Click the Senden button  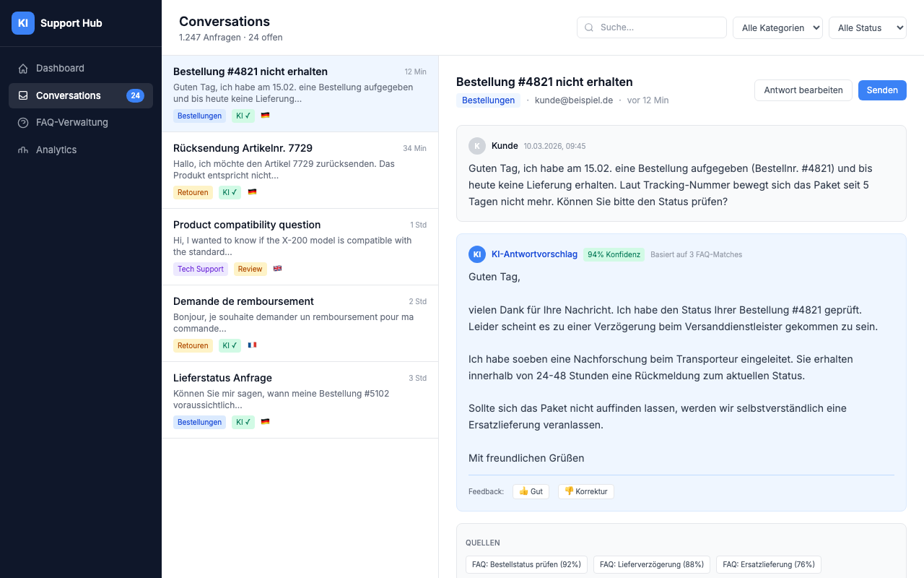(882, 90)
